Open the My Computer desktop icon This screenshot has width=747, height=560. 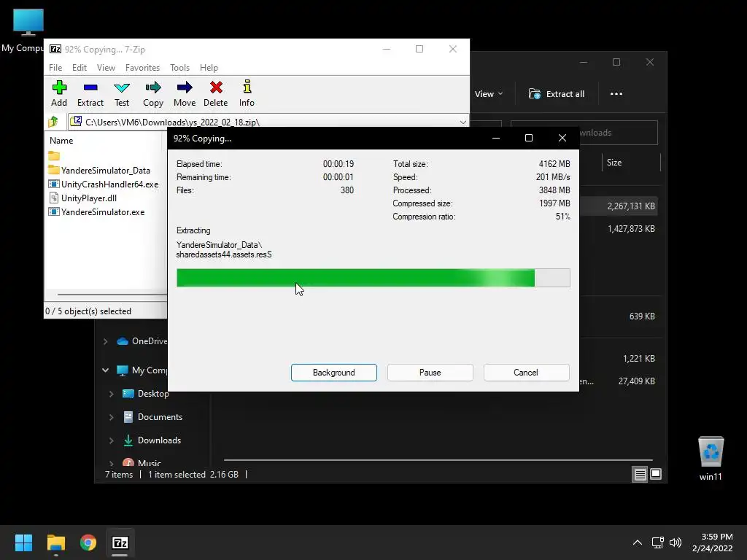(28, 30)
